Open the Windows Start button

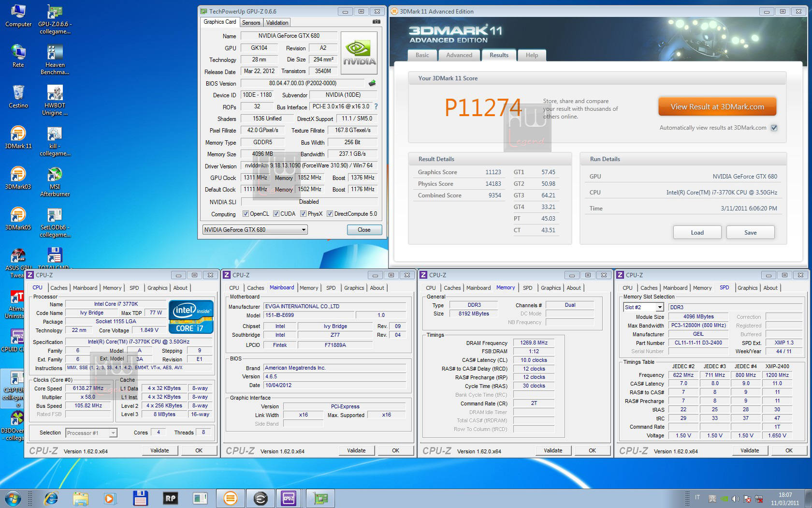13,498
